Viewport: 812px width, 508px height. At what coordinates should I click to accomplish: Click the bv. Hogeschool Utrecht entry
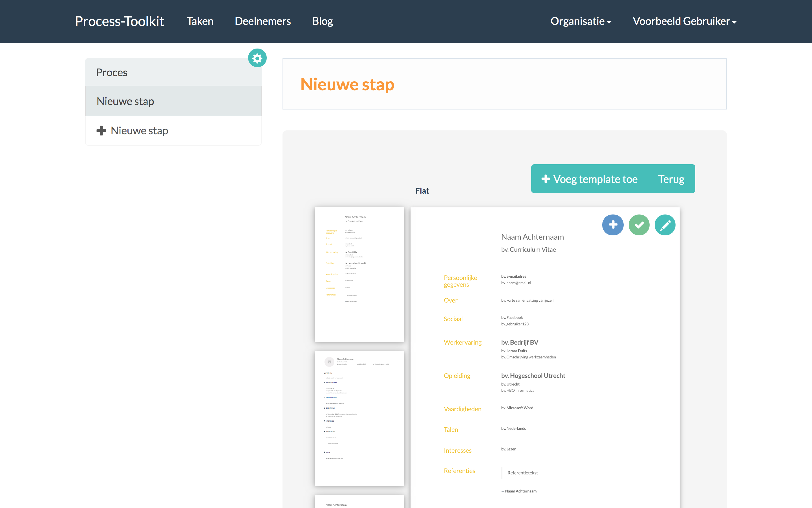click(x=533, y=376)
